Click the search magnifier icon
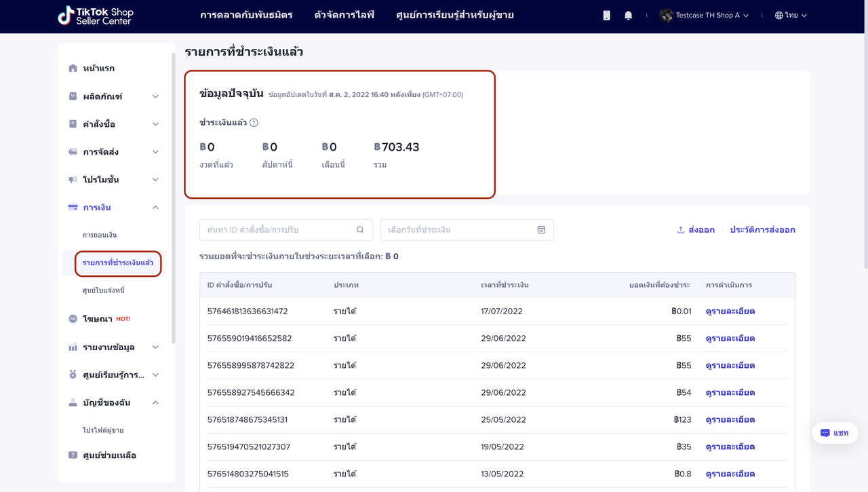This screenshot has width=868, height=492. coord(360,230)
